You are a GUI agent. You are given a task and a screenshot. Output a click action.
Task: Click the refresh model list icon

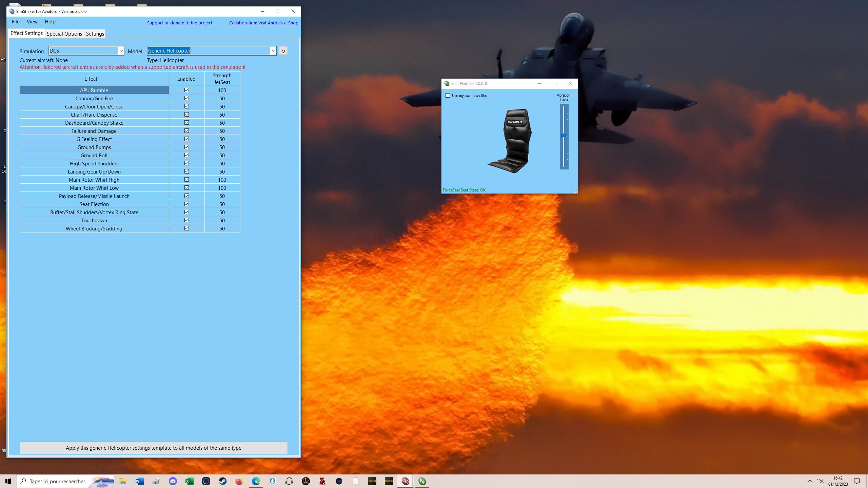click(283, 51)
